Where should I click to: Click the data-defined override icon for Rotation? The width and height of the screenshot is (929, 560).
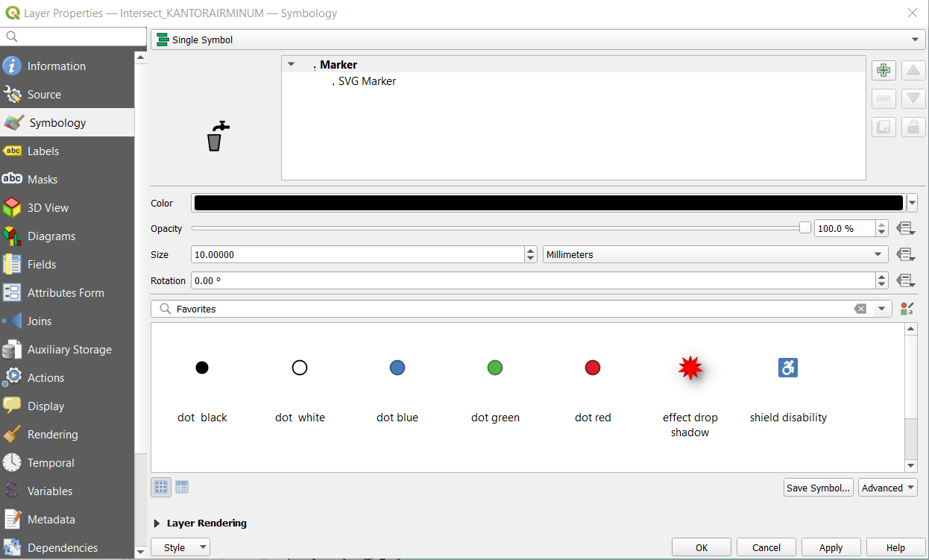click(x=906, y=281)
